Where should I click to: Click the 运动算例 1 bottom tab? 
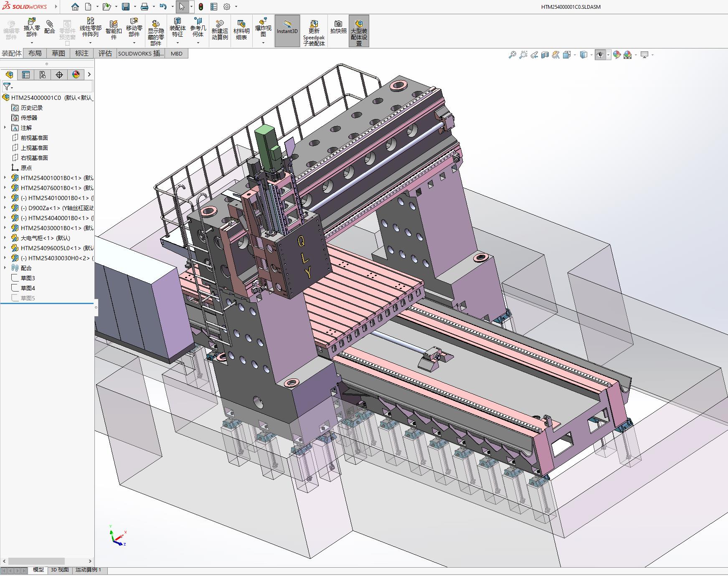[x=88, y=570]
